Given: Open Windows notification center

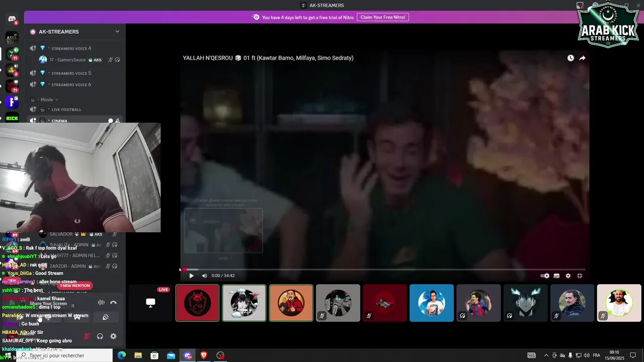Looking at the screenshot, I should 633,355.
